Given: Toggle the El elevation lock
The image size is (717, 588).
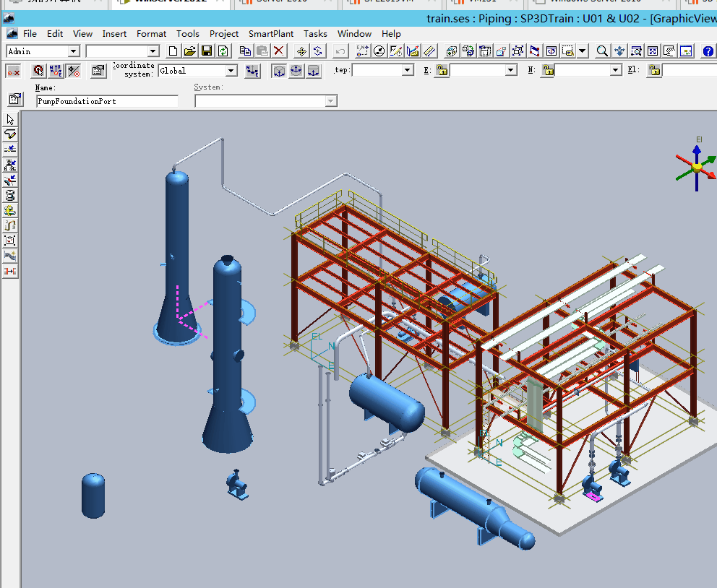Looking at the screenshot, I should [x=654, y=70].
